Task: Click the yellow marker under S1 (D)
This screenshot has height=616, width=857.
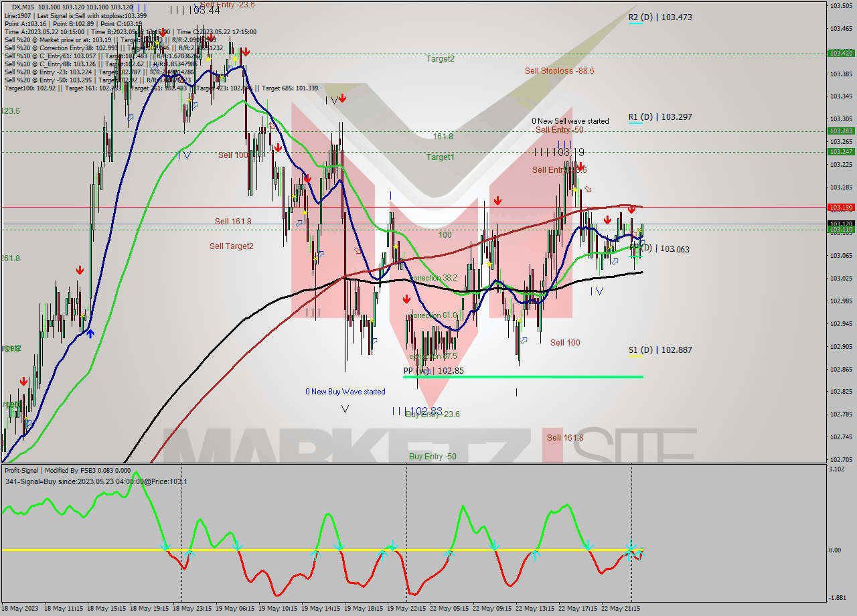Action: pos(635,357)
